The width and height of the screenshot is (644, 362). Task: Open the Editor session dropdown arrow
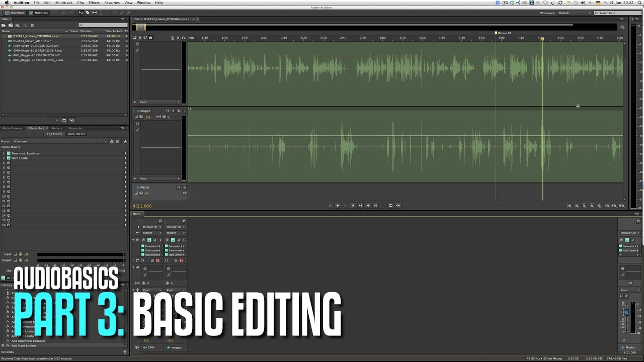pos(193,19)
